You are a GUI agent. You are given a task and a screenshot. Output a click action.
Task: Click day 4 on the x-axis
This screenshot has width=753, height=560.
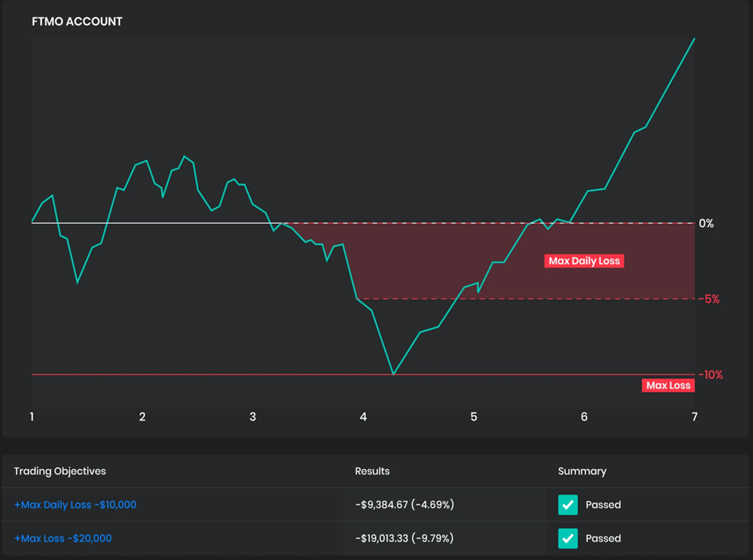tap(363, 417)
